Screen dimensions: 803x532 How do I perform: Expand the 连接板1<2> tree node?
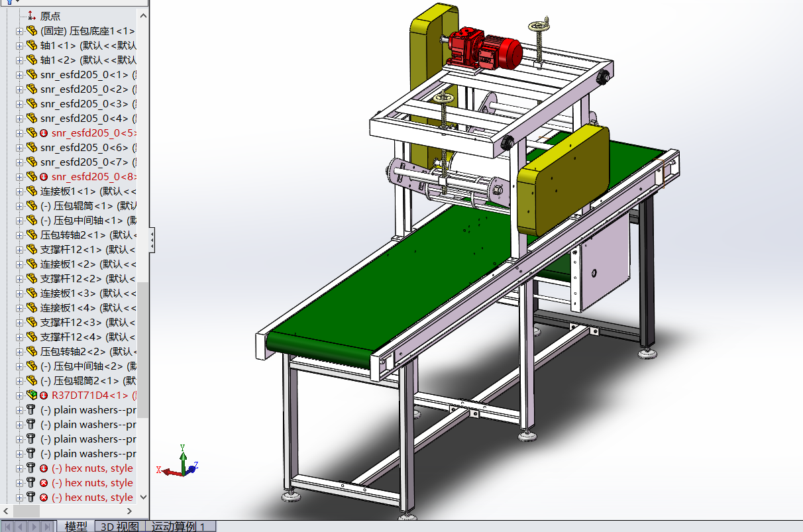19,264
